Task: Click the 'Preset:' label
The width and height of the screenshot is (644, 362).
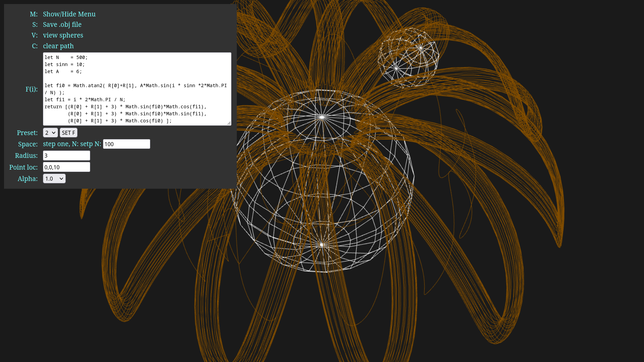Action: pyautogui.click(x=27, y=133)
